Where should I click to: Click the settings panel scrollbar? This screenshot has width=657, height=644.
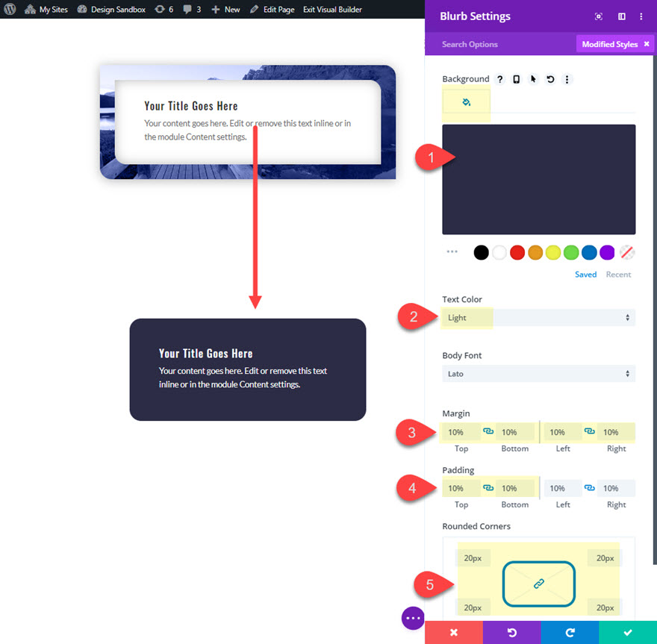(x=655, y=310)
